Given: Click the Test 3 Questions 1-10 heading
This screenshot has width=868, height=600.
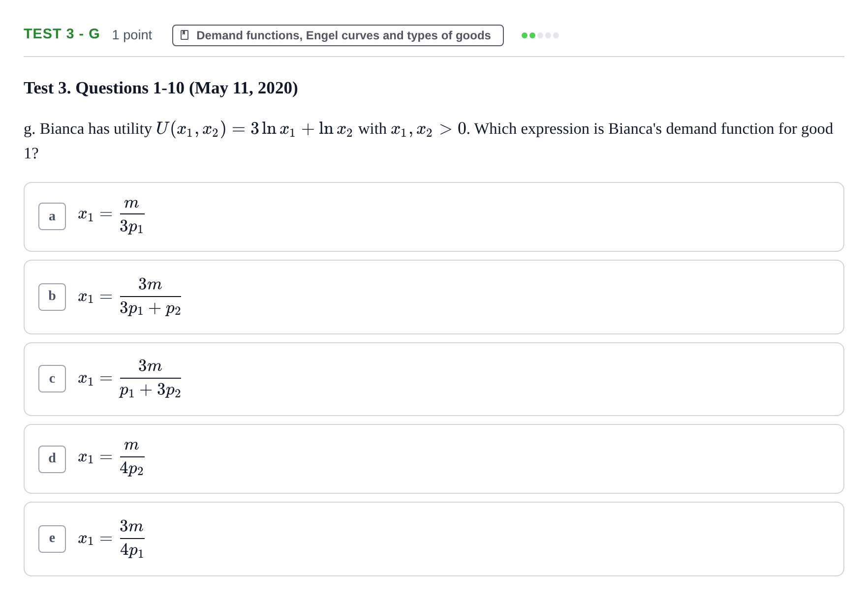Looking at the screenshot, I should (x=161, y=88).
